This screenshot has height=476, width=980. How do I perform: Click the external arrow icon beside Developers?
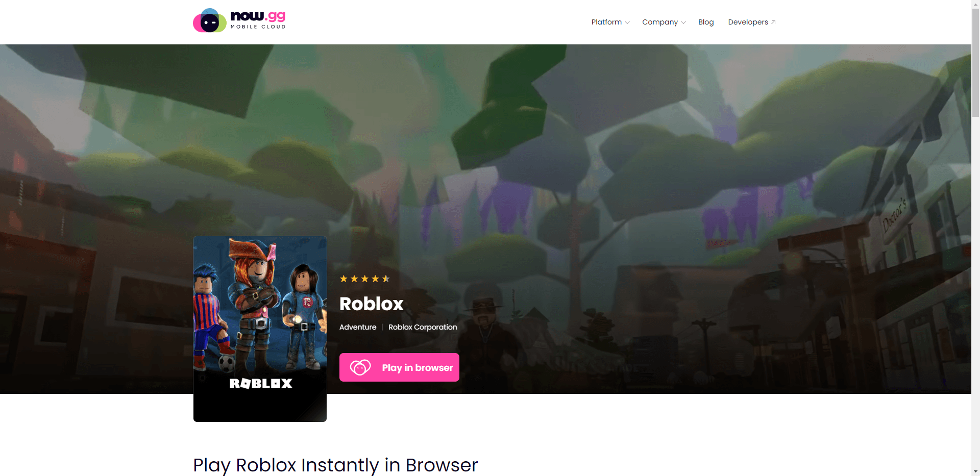(773, 22)
